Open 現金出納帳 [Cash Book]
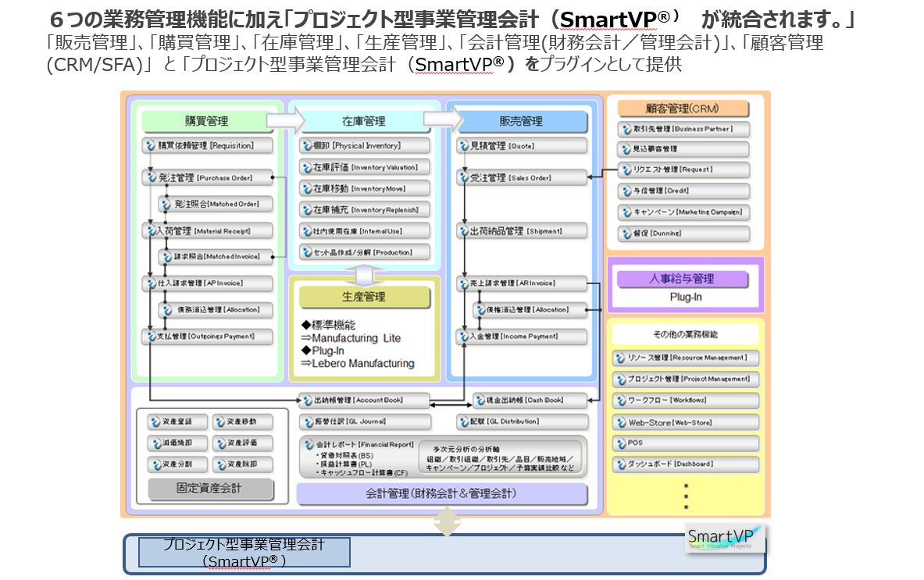 tap(530, 400)
